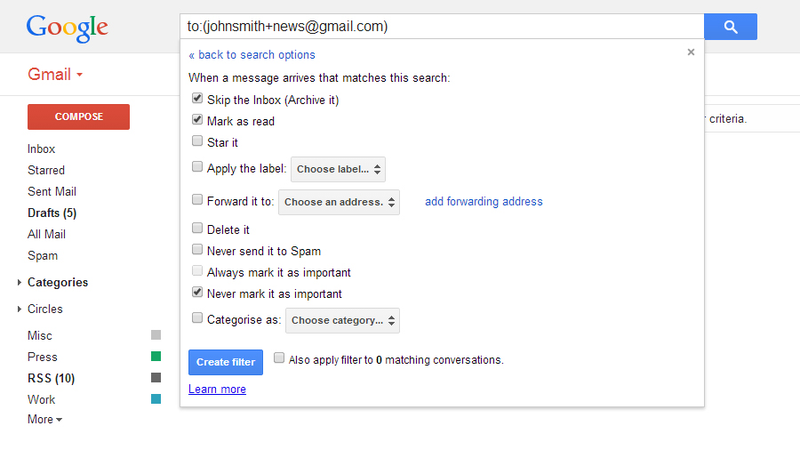This screenshot has width=800, height=450.
Task: Open the Choose category dropdown
Action: pyautogui.click(x=342, y=320)
